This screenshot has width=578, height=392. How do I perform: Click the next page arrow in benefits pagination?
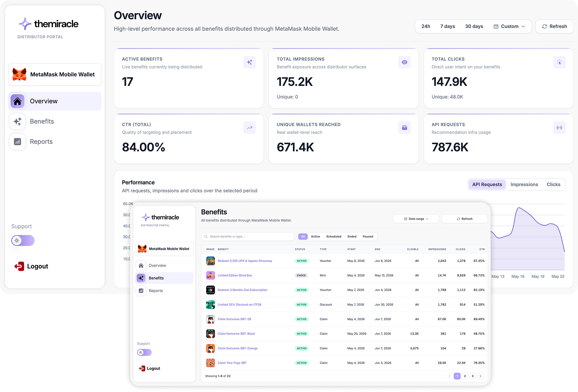pyautogui.click(x=481, y=376)
